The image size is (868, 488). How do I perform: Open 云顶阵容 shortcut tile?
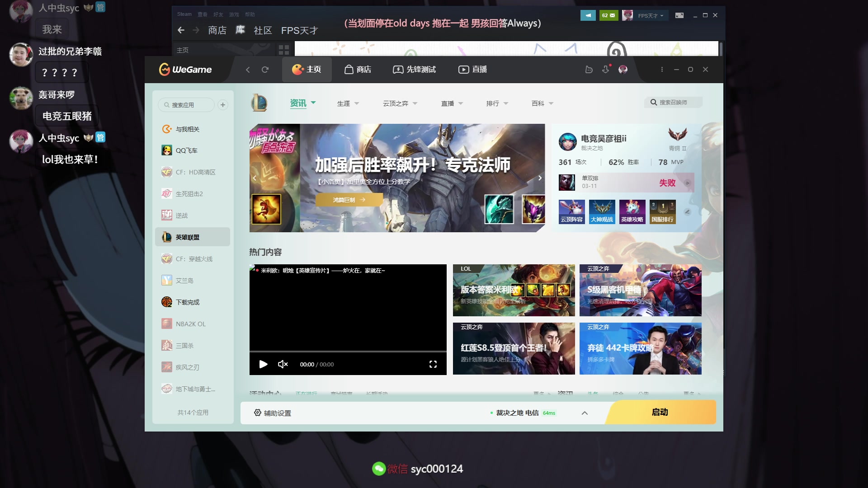coord(572,211)
